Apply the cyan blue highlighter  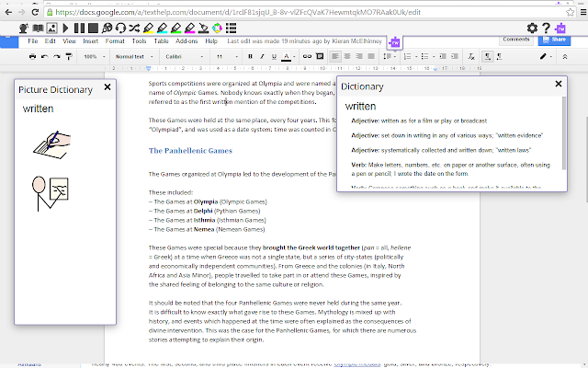(163, 29)
